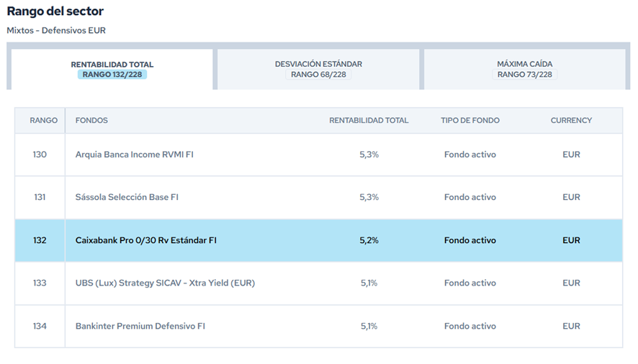
Task: Click rank number 130
Action: pos(40,155)
